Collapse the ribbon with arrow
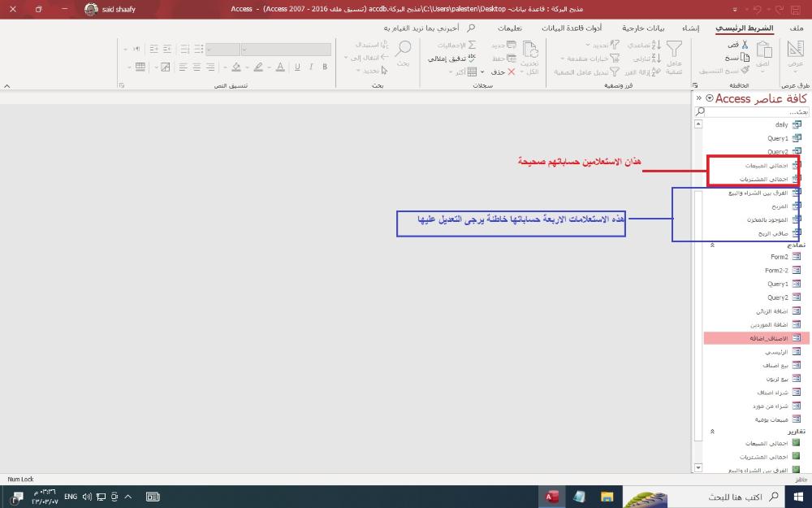Screen dimensions: 812x508 [7, 85]
